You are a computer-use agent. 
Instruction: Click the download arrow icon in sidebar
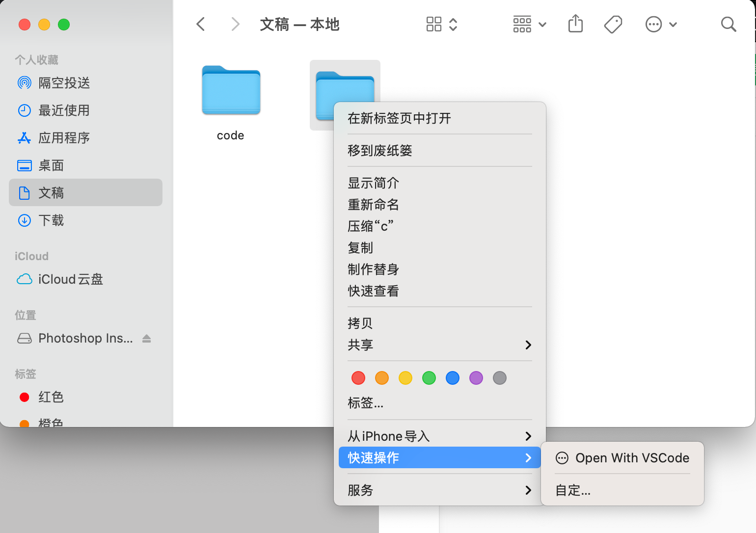[x=25, y=220]
